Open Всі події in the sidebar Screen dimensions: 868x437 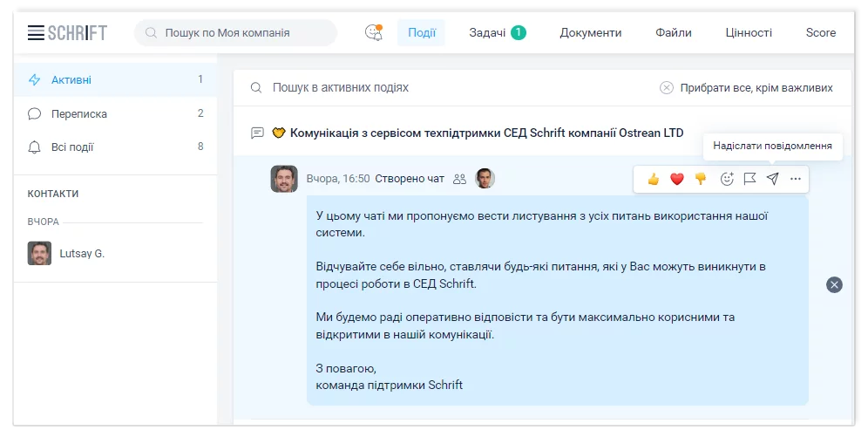[x=115, y=147]
